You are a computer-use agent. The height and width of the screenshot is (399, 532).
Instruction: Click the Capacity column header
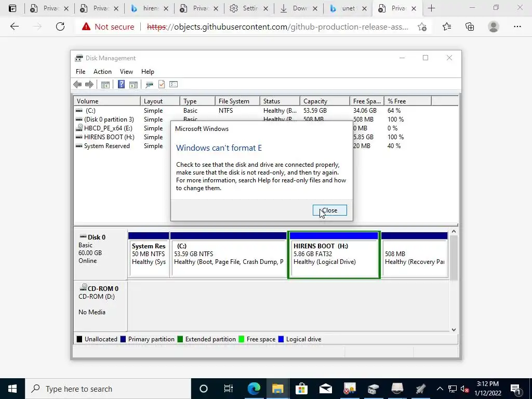[325, 101]
